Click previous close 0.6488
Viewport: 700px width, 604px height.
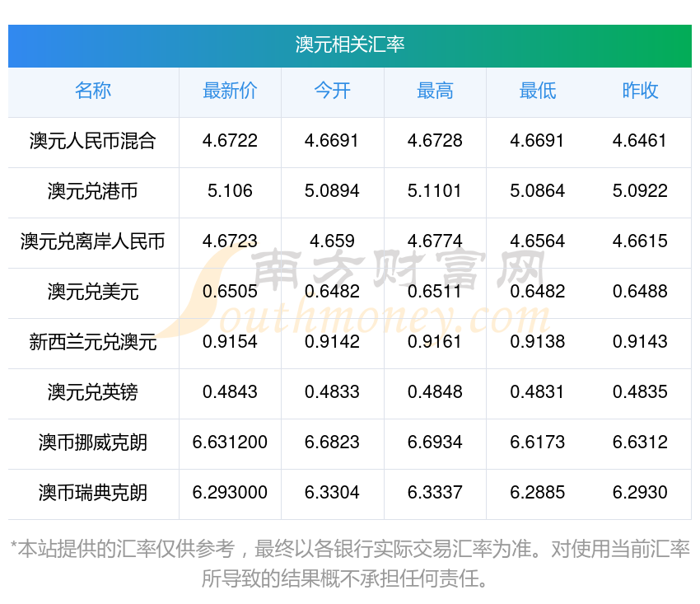pyautogui.click(x=640, y=292)
